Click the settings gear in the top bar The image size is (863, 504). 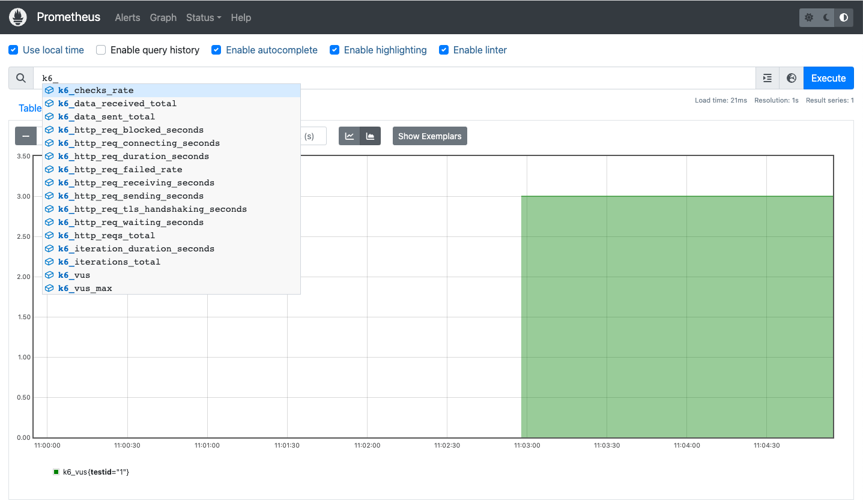click(x=809, y=17)
